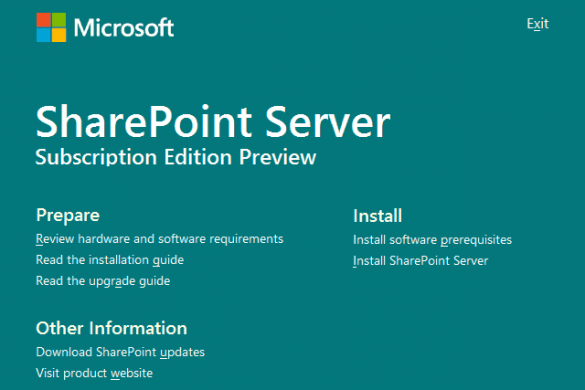The image size is (585, 390).
Task: Open Download SharePoint updates link
Action: [121, 352]
